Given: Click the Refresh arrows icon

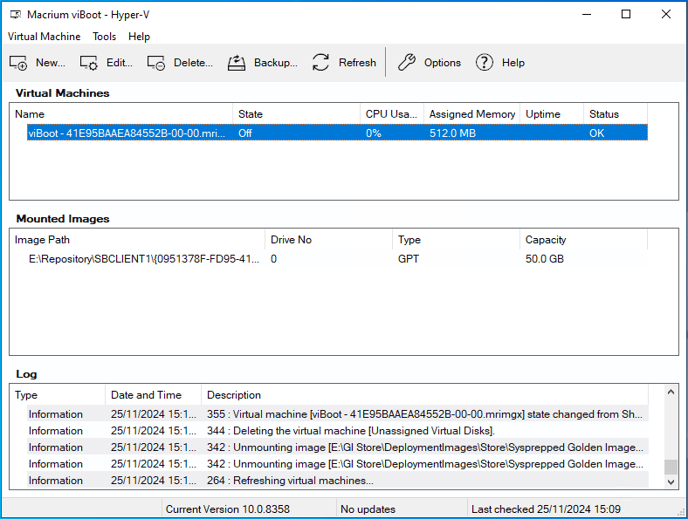Looking at the screenshot, I should (321, 62).
